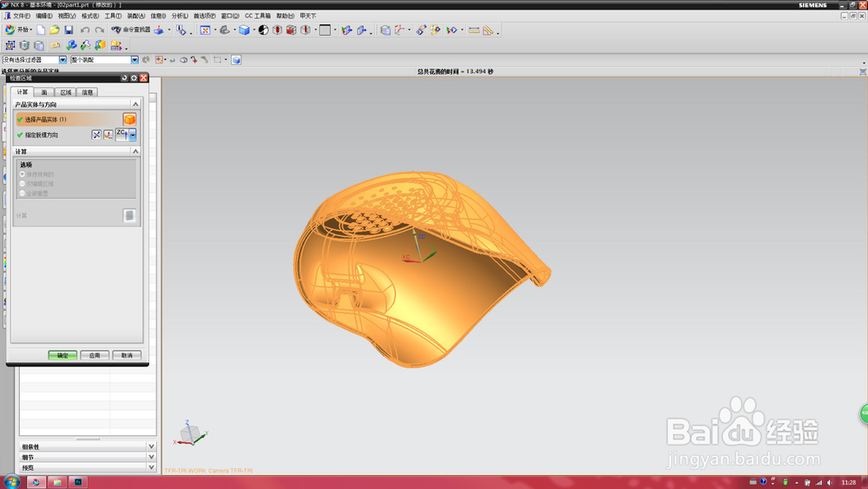Viewport: 868px width, 489px height.
Task: Click the WCS coordinate system icon
Action: pos(399,30)
